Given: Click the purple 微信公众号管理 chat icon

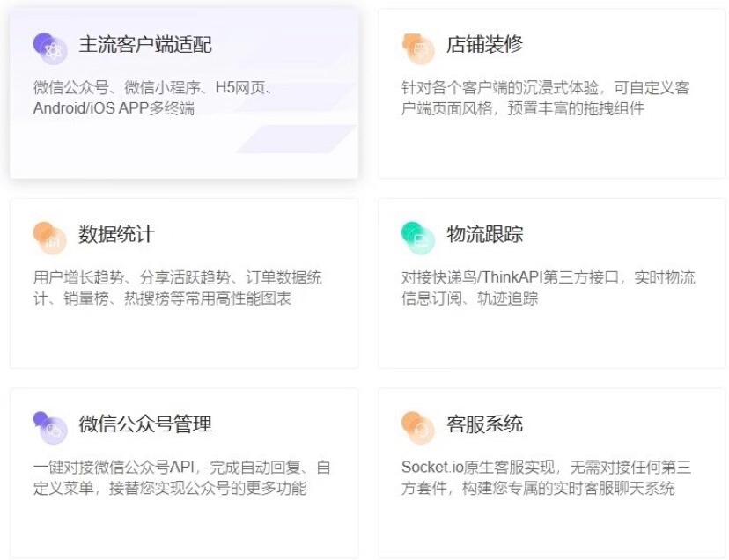Looking at the screenshot, I should point(50,426).
